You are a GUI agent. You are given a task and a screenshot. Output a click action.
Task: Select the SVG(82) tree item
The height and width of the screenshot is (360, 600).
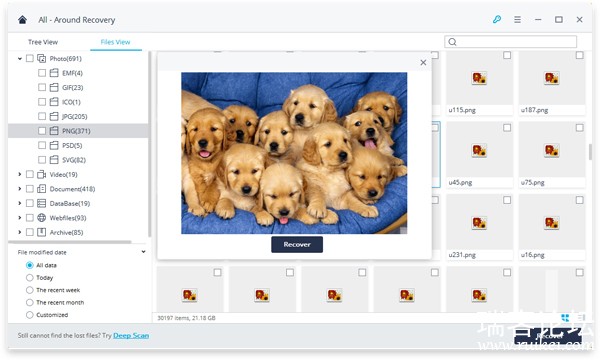(x=74, y=160)
